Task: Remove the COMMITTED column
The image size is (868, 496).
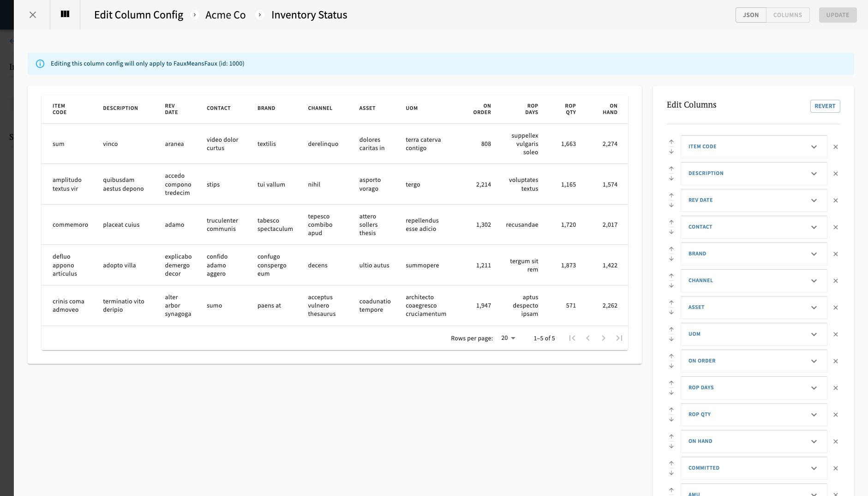Action: (x=836, y=468)
